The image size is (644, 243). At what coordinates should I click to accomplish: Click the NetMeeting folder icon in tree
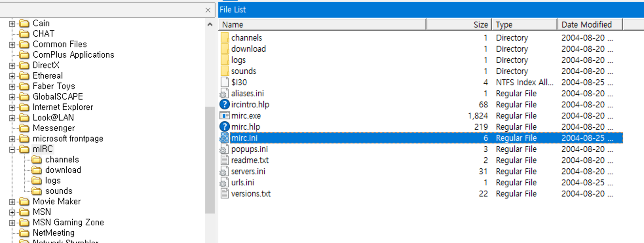pyautogui.click(x=24, y=233)
